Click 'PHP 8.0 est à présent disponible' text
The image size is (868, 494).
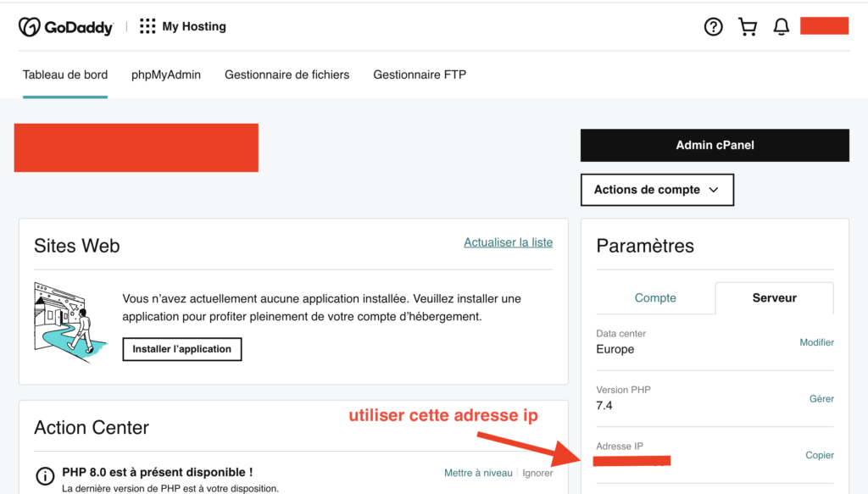[x=157, y=472]
